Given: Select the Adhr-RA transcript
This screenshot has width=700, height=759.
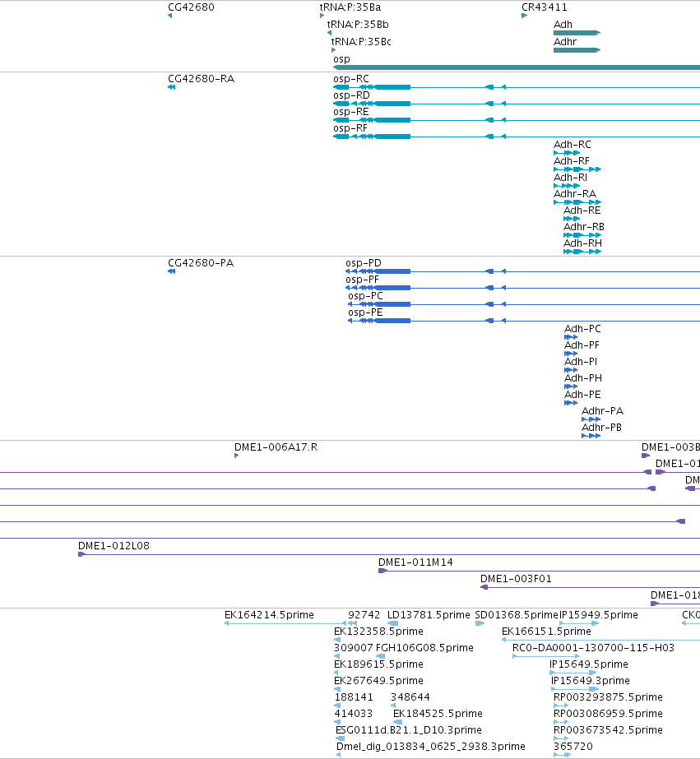Looking at the screenshot, I should tap(577, 202).
